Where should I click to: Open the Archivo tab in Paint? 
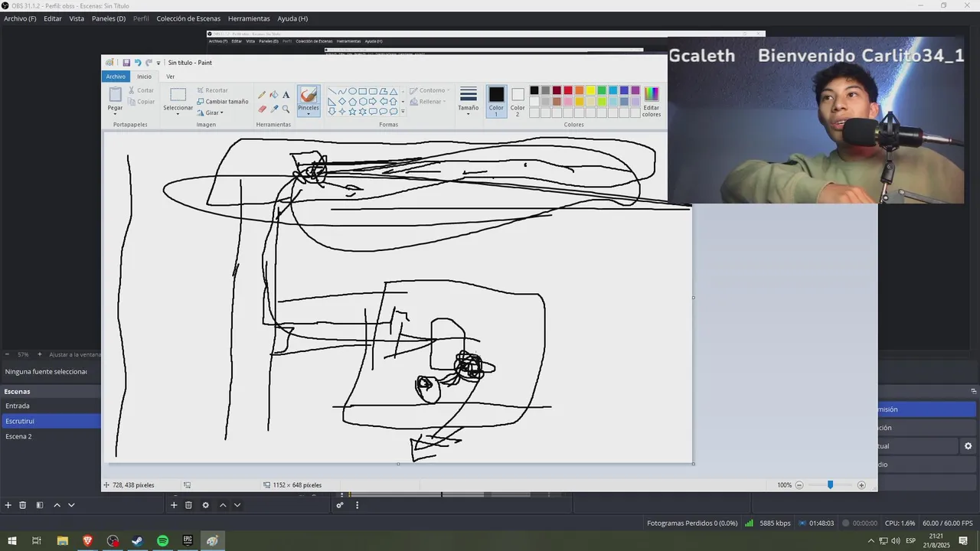[116, 77]
